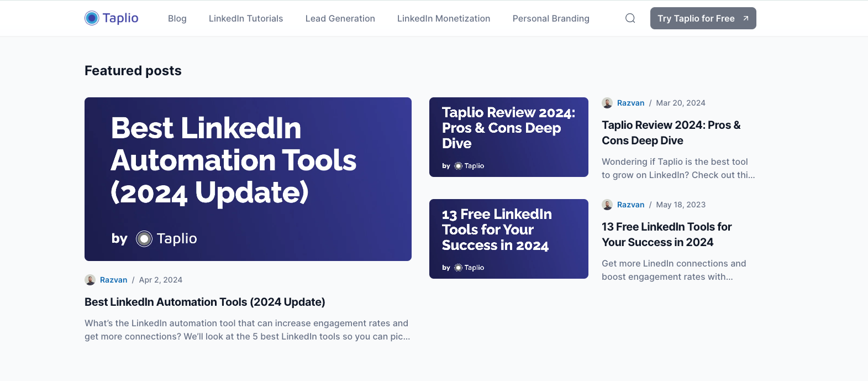
Task: Click author name Razvan near Apr 2, 2024
Action: [x=114, y=280]
